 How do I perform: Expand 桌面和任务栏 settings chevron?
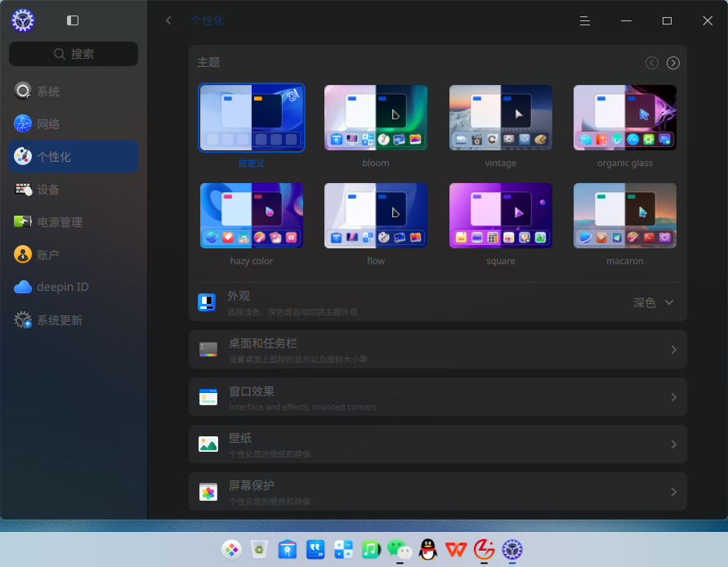674,350
